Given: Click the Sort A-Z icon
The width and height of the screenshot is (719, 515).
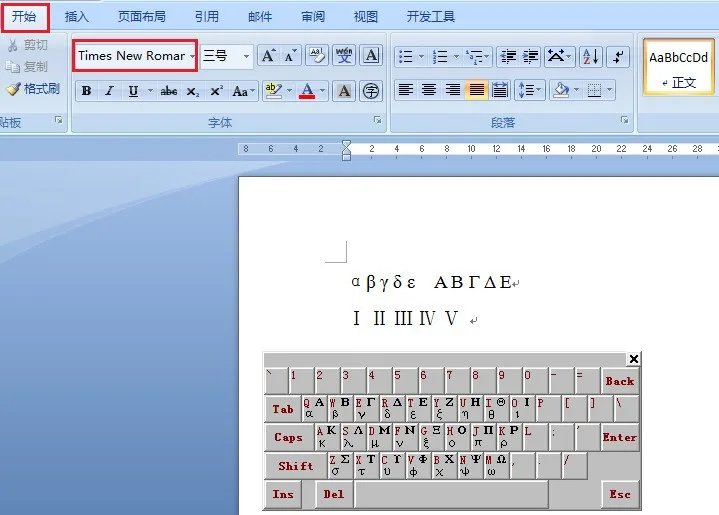Looking at the screenshot, I should click(x=591, y=56).
